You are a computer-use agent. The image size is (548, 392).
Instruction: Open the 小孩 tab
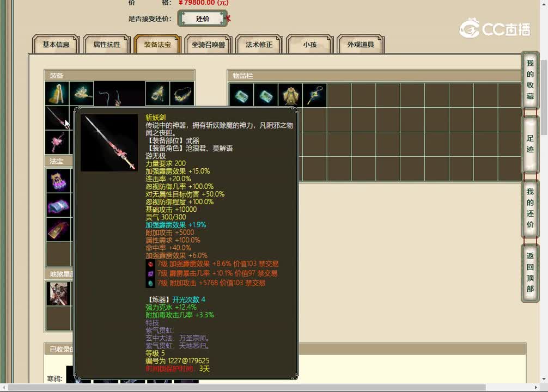coord(309,44)
